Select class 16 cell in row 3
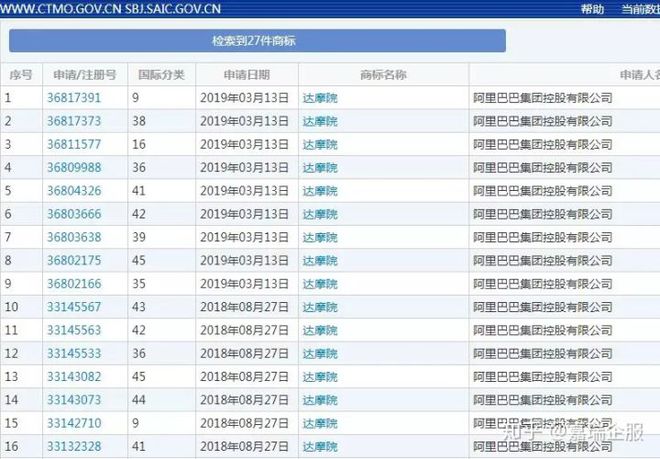Screen dimensions: 660x459 162,144
